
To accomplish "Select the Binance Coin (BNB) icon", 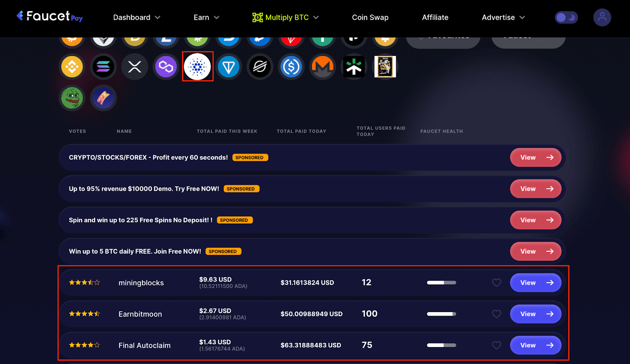I will pyautogui.click(x=72, y=67).
